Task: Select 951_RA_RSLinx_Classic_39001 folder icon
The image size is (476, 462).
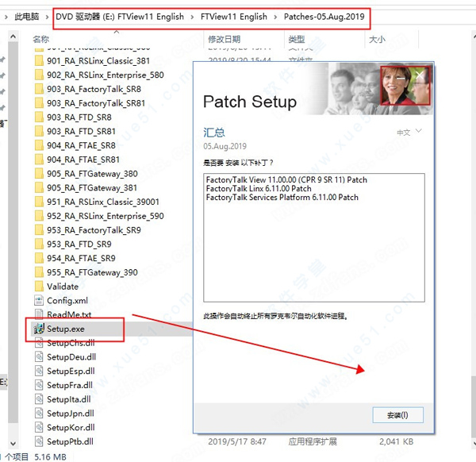Action: (x=39, y=202)
